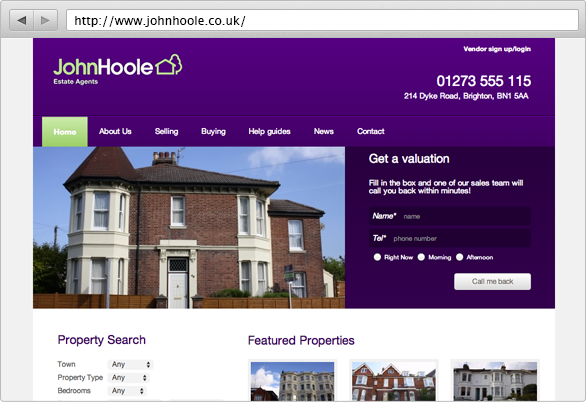
Task: Go to the Home tab
Action: (65, 132)
